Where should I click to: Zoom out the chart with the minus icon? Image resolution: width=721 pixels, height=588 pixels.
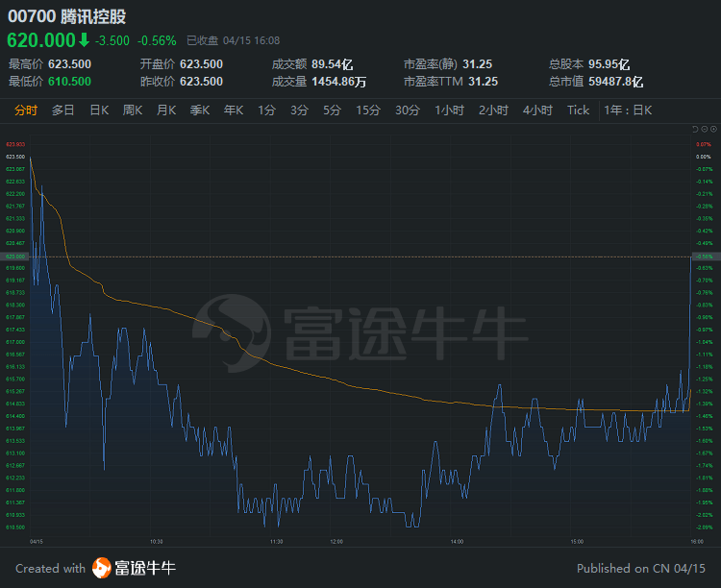[705, 129]
